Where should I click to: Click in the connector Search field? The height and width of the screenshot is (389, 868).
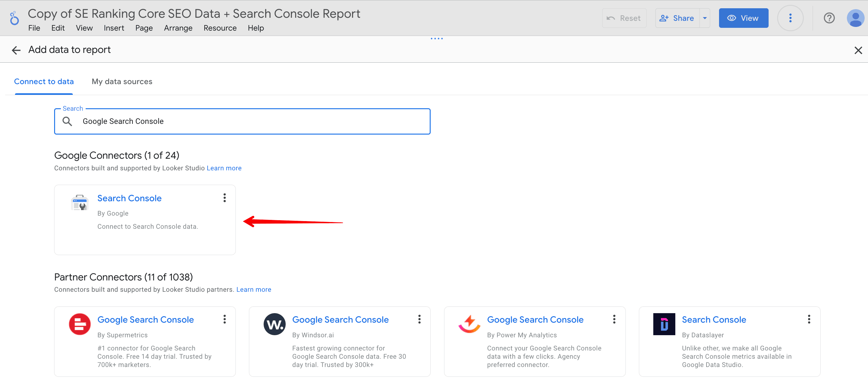(242, 121)
